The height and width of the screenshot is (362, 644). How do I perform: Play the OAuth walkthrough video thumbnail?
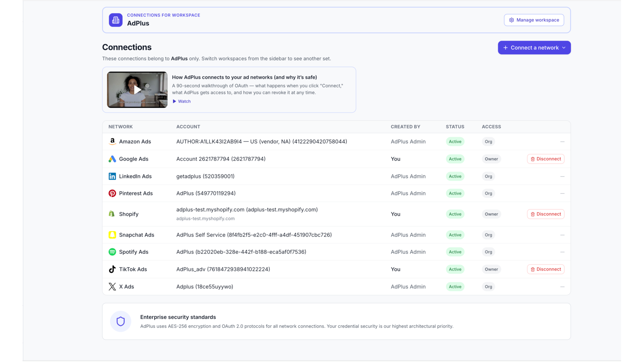point(137,90)
